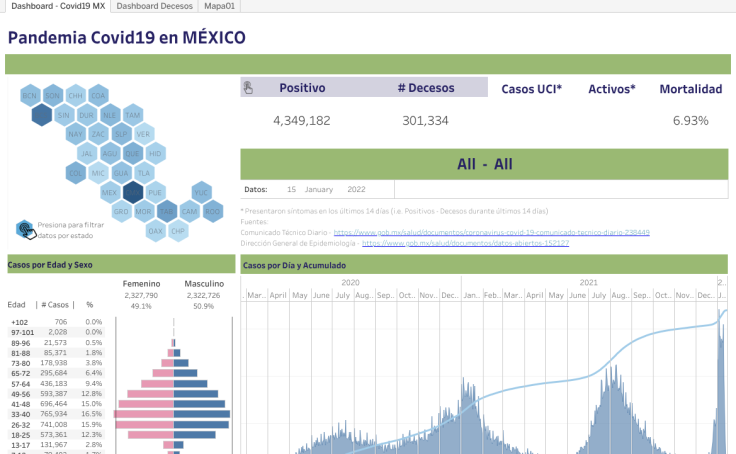Viewport: 736px width, 454px height.
Task: Select the NLE state hexagon
Action: tap(110, 115)
